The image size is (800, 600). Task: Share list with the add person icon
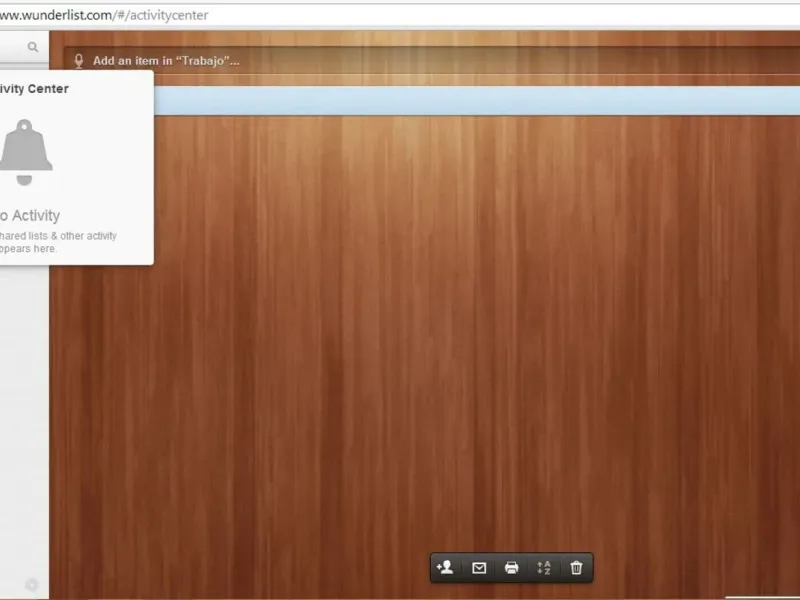click(x=445, y=567)
